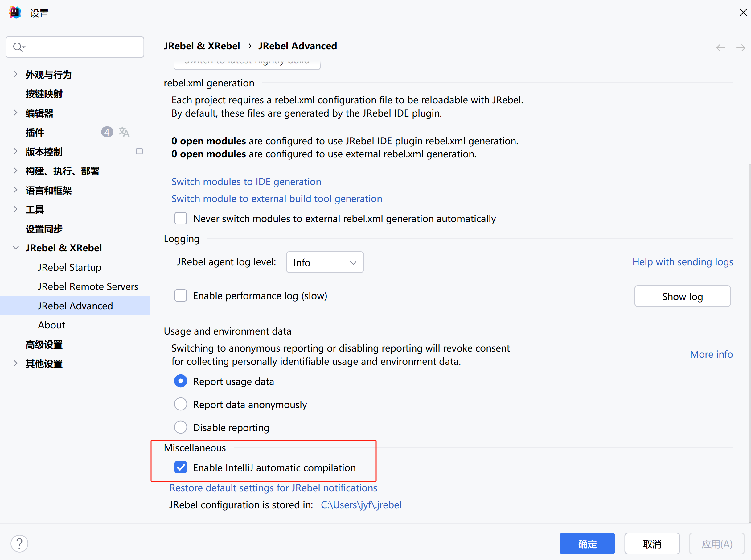Click the Show log button
The image size is (751, 560).
(x=682, y=296)
